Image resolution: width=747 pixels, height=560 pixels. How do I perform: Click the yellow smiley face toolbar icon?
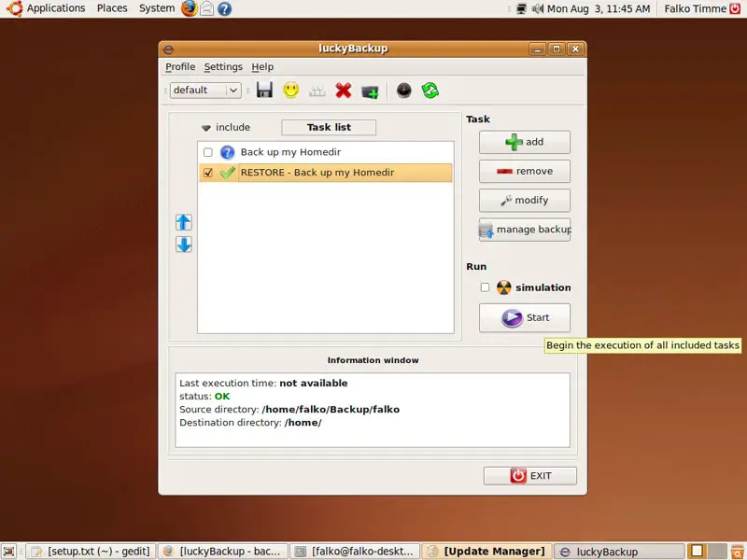(290, 90)
